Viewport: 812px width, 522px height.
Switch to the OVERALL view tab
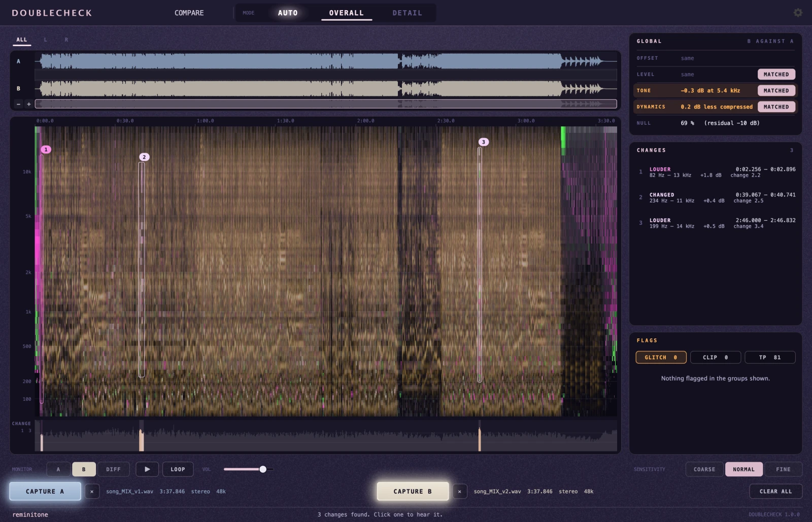click(347, 13)
